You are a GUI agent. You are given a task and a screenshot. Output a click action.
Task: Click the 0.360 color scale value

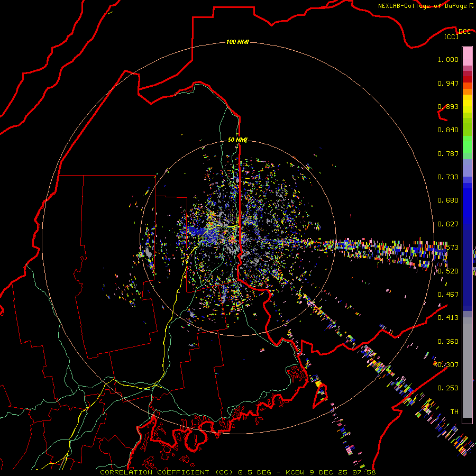click(448, 342)
